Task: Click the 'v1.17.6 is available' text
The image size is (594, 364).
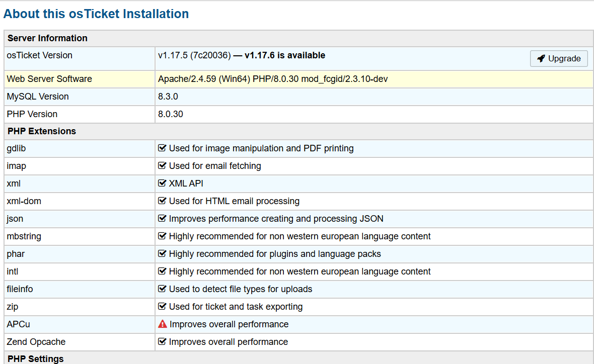Action: [284, 55]
